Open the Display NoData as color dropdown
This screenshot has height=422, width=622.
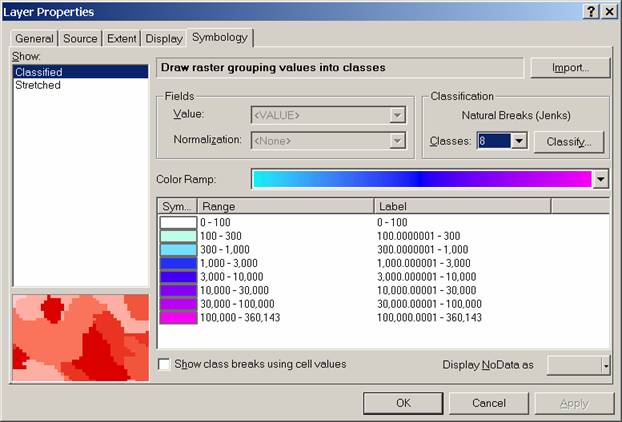[605, 366]
